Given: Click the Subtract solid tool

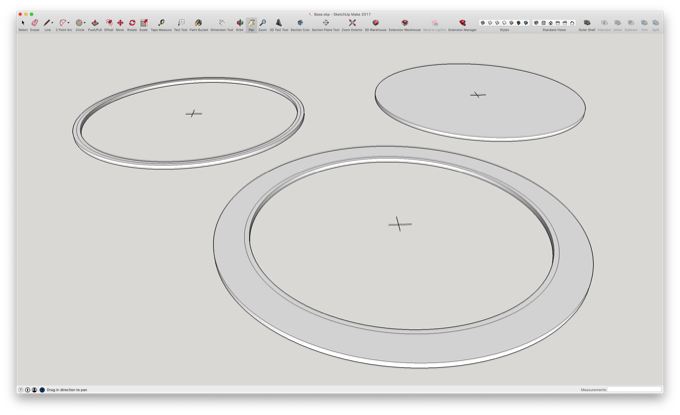Looking at the screenshot, I should coord(631,23).
